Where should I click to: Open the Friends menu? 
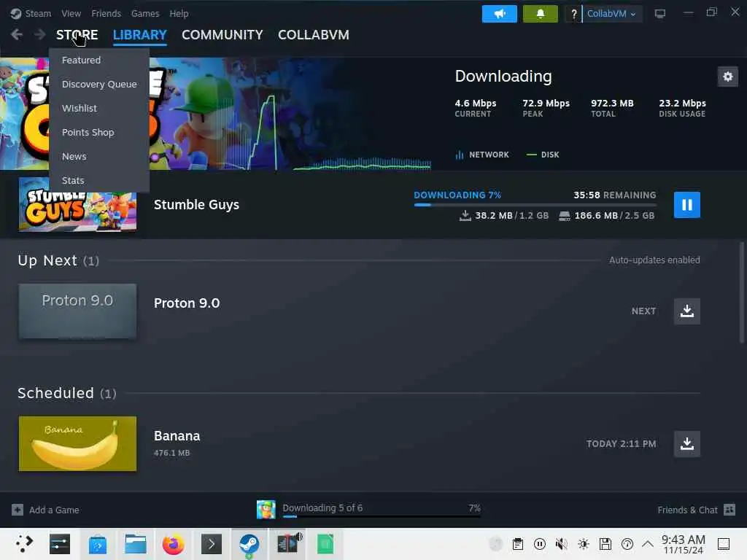[x=107, y=13]
